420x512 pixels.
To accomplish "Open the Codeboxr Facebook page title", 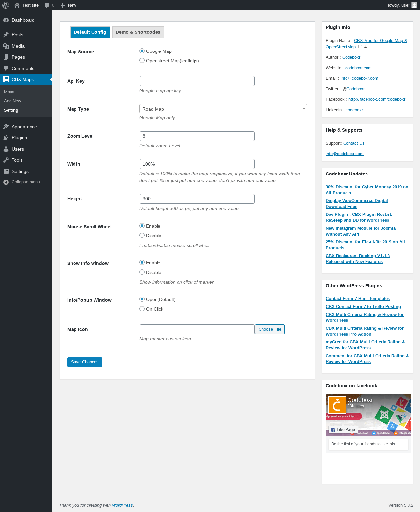I will tap(360, 400).
